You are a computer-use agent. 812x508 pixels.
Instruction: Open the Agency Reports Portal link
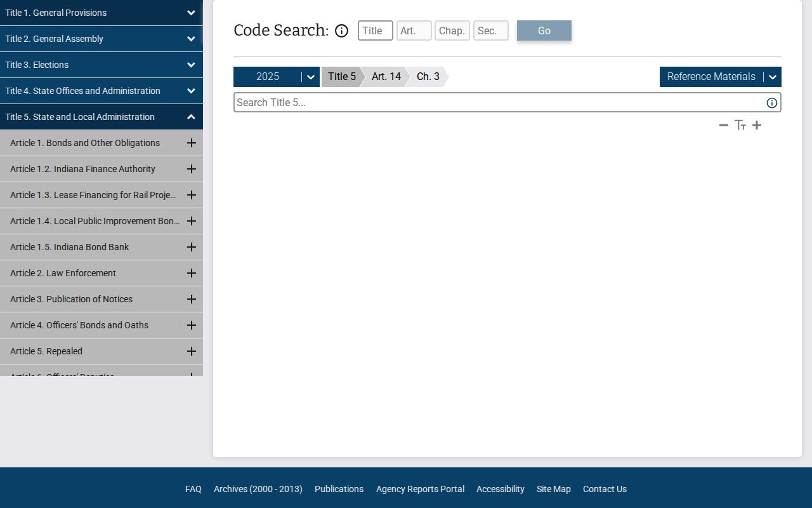click(420, 489)
